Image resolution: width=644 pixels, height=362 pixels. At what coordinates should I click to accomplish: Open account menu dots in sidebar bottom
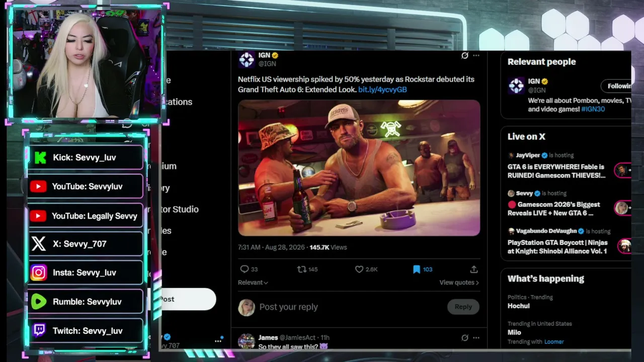(218, 341)
